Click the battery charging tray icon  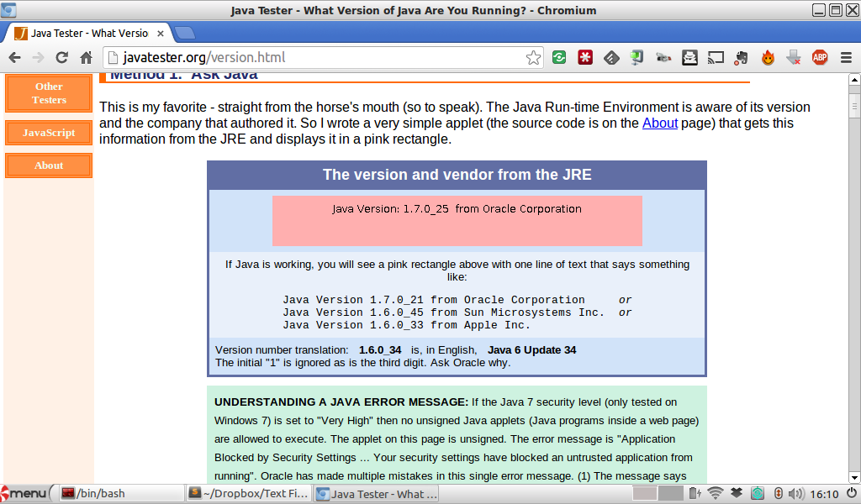(x=695, y=494)
